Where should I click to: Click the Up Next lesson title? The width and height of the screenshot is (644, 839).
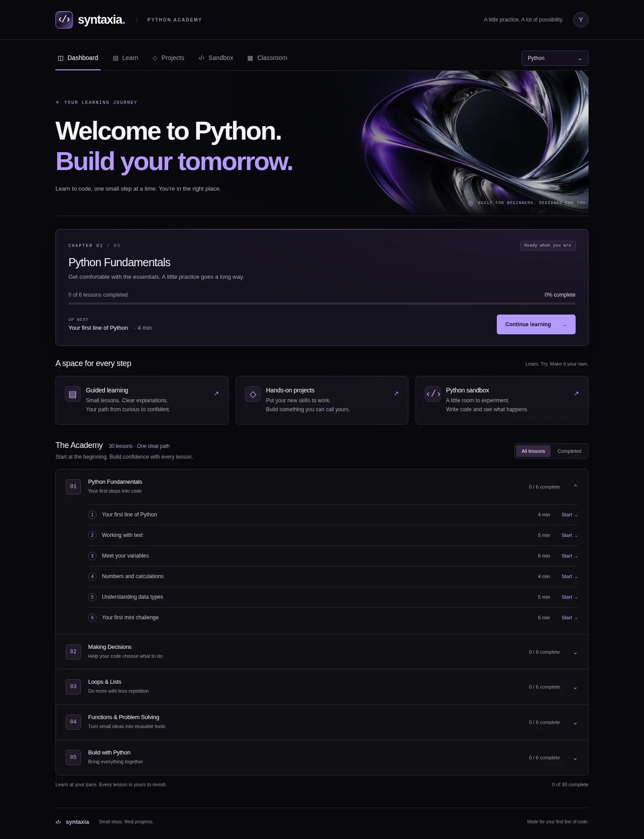98,328
